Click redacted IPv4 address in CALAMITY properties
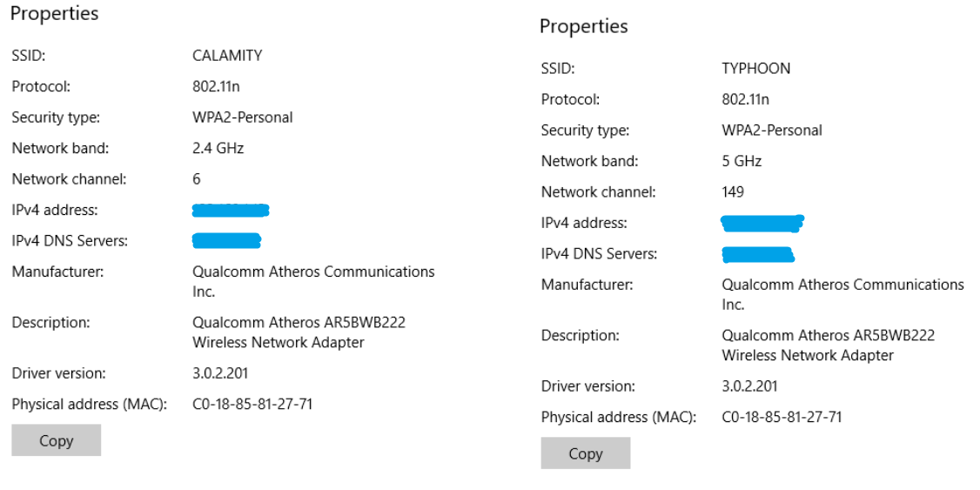Viewport: 980px width, 490px height. tap(231, 210)
